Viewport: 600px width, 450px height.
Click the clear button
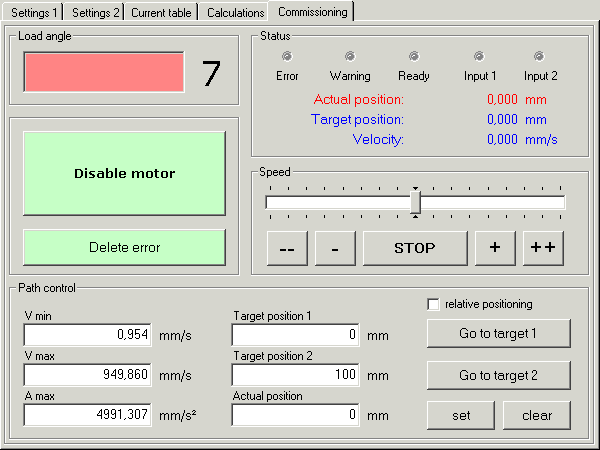pyautogui.click(x=536, y=415)
